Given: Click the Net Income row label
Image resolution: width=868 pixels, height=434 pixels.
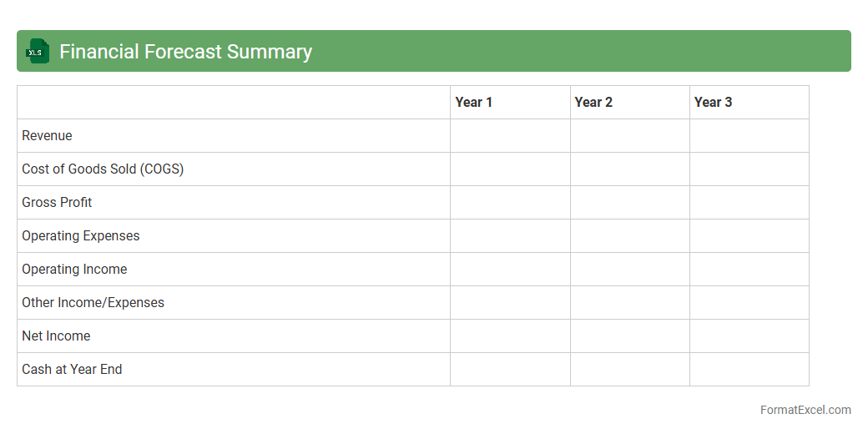Looking at the screenshot, I should tap(56, 336).
